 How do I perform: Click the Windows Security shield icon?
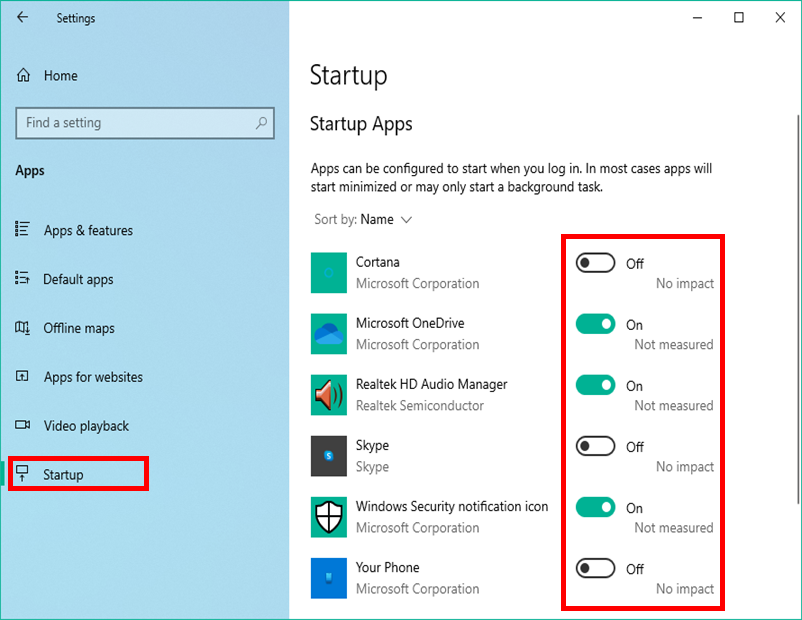point(329,517)
